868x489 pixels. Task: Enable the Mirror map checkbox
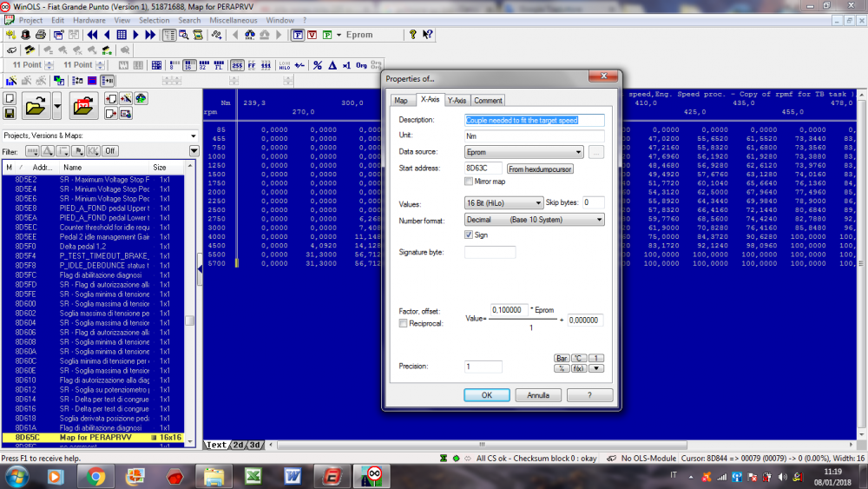tap(470, 182)
